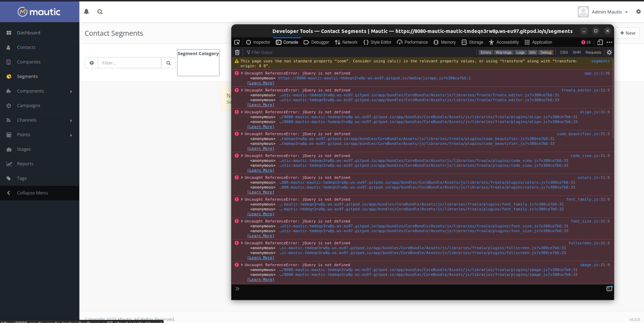Expand the Components sidebar menu
The width and height of the screenshot is (644, 323).
tap(31, 91)
